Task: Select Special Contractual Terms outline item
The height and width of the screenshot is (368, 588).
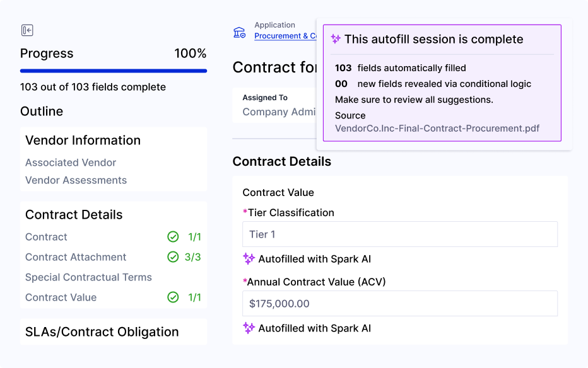Action: pyautogui.click(x=88, y=277)
